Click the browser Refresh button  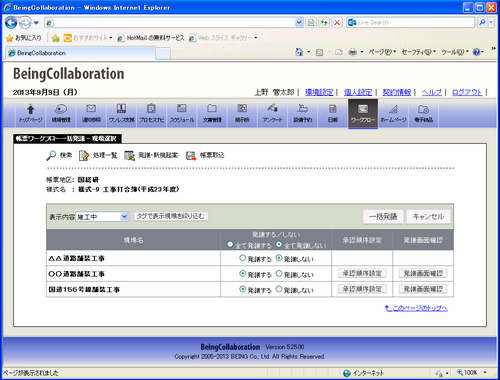click(324, 22)
